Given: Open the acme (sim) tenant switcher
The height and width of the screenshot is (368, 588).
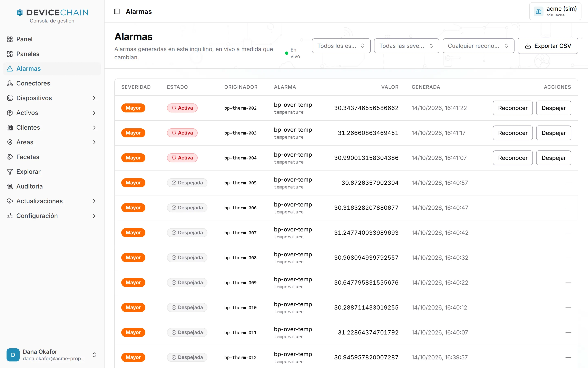Looking at the screenshot, I should point(555,11).
